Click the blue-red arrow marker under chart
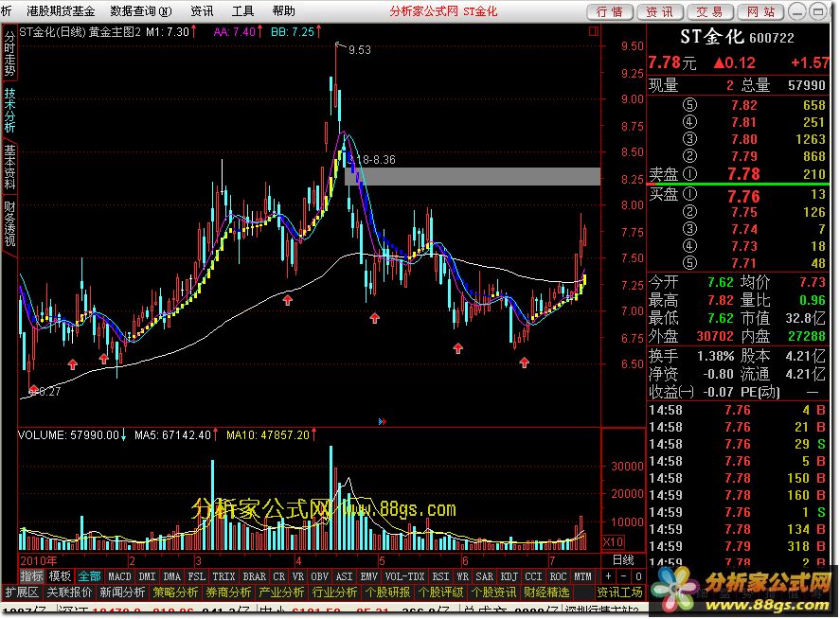 pos(382,422)
